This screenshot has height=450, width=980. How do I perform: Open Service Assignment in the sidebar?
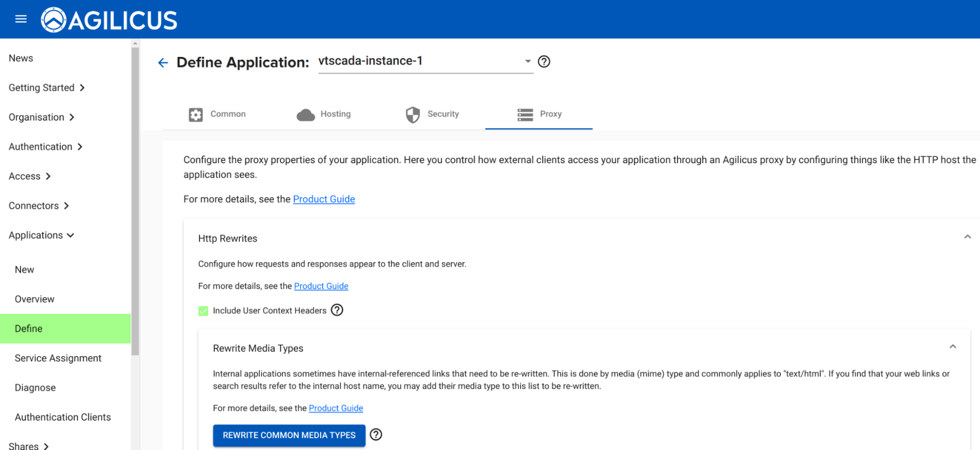pyautogui.click(x=58, y=358)
